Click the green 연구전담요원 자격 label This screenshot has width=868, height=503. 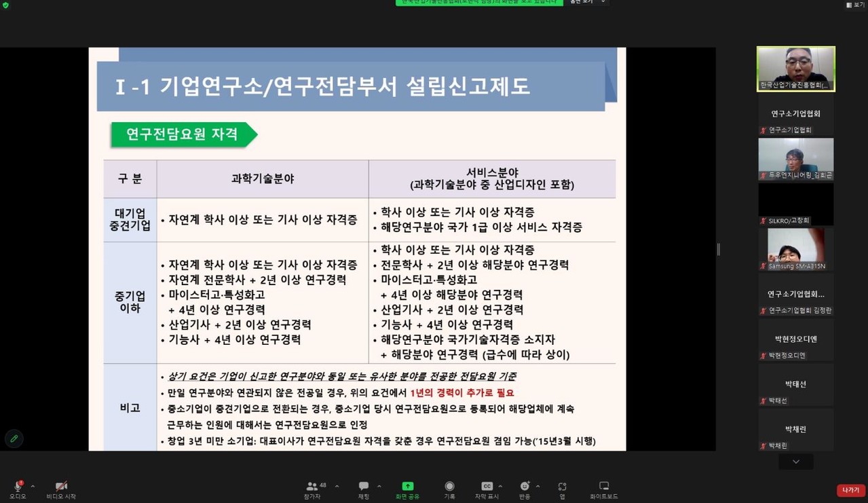[183, 134]
